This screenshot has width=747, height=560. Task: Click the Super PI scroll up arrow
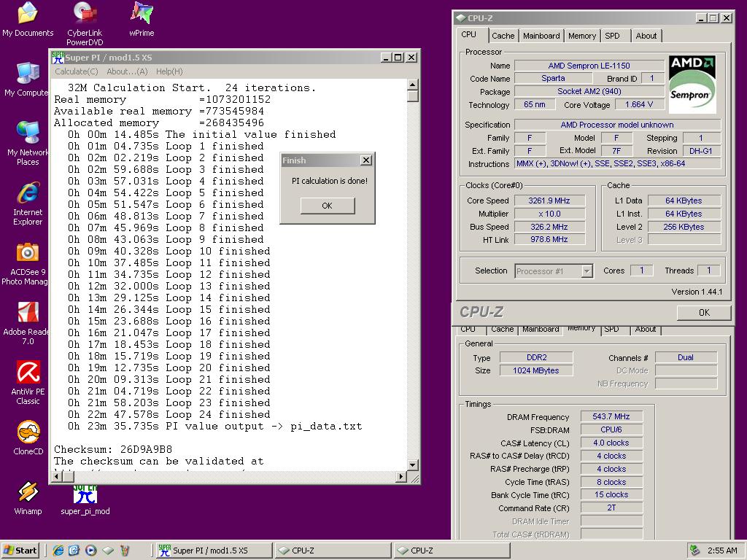[413, 85]
